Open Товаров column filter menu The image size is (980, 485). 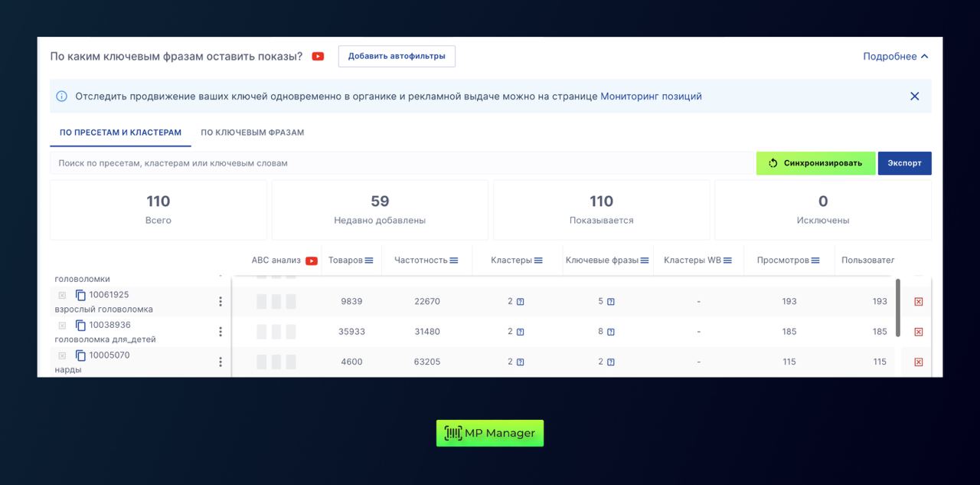[369, 261]
